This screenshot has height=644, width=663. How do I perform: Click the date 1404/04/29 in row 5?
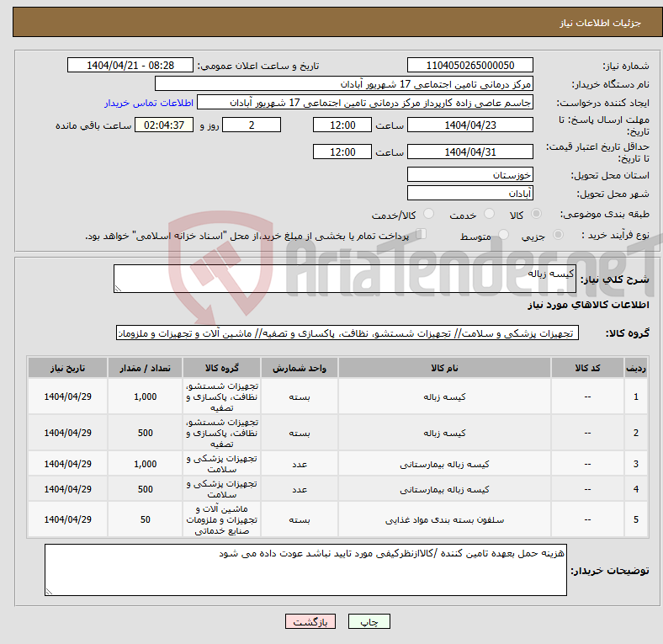coord(67,519)
